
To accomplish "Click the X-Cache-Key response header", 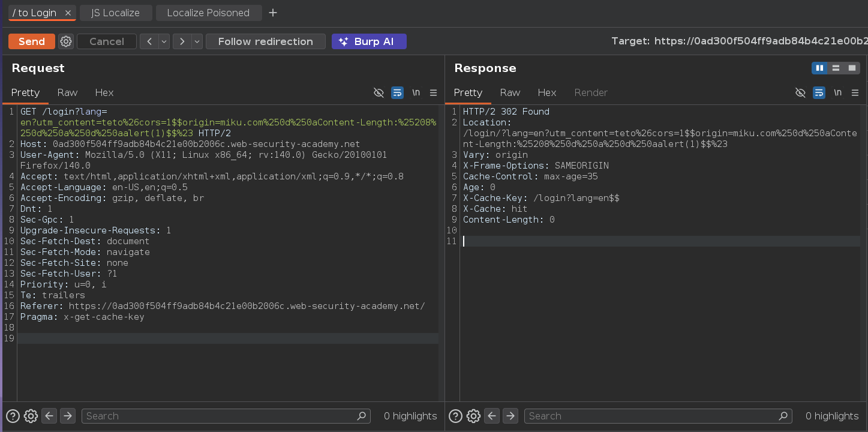I will coord(541,198).
